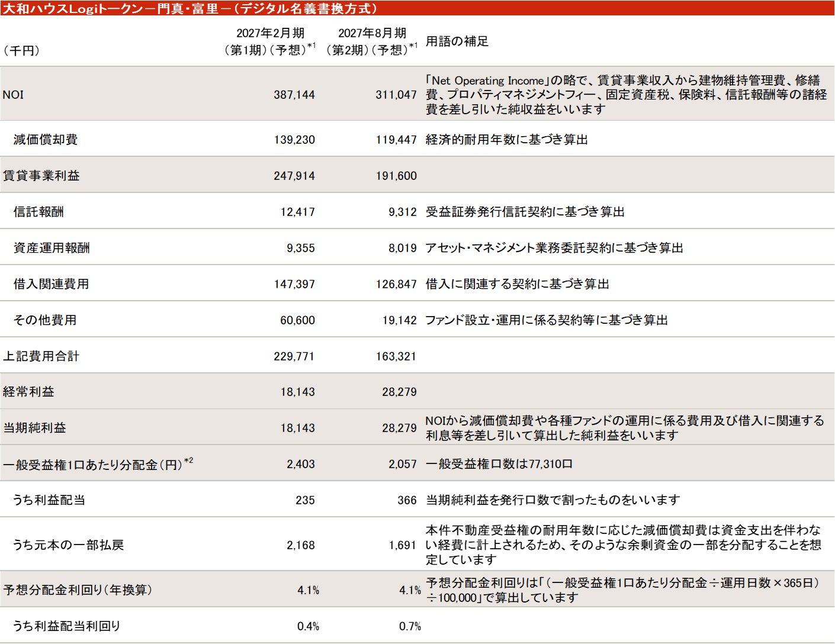Select the (千円) unit label
835x644 pixels.
(21, 51)
